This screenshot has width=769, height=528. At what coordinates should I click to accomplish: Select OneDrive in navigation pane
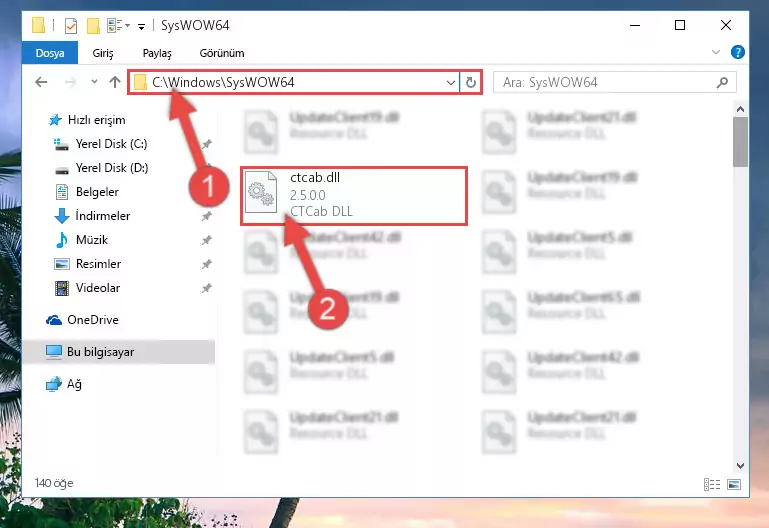[82, 320]
